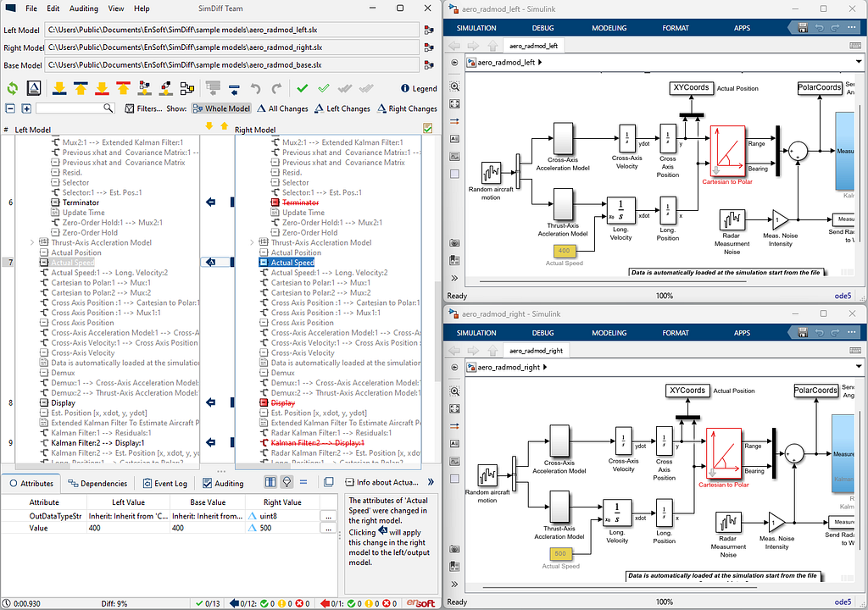
Task: Click the undo arrow in SimDiff toolbar
Action: pyautogui.click(x=255, y=88)
